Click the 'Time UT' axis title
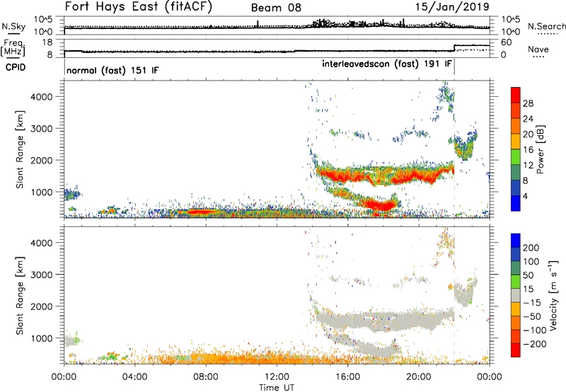Viewport: 566px width, 392px height. click(277, 387)
